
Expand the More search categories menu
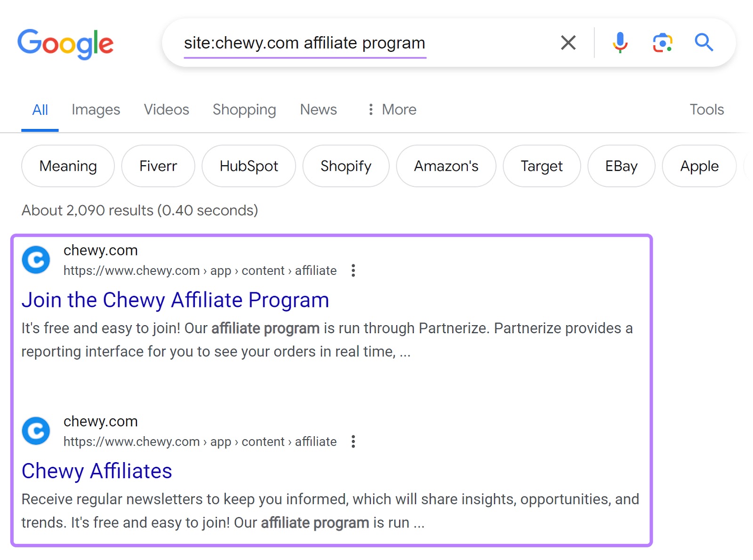point(392,110)
